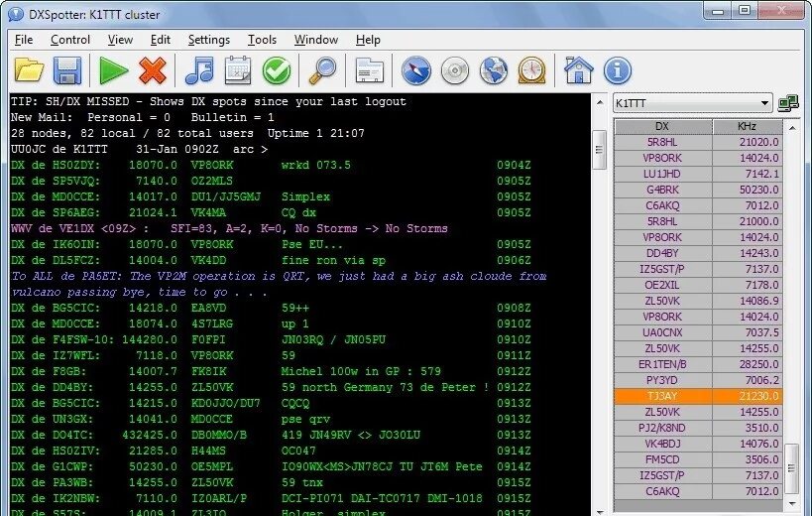Viewport: 812px width, 516px height.
Task: Click the DX de F4FSW-10 spot line
Action: coord(271,339)
